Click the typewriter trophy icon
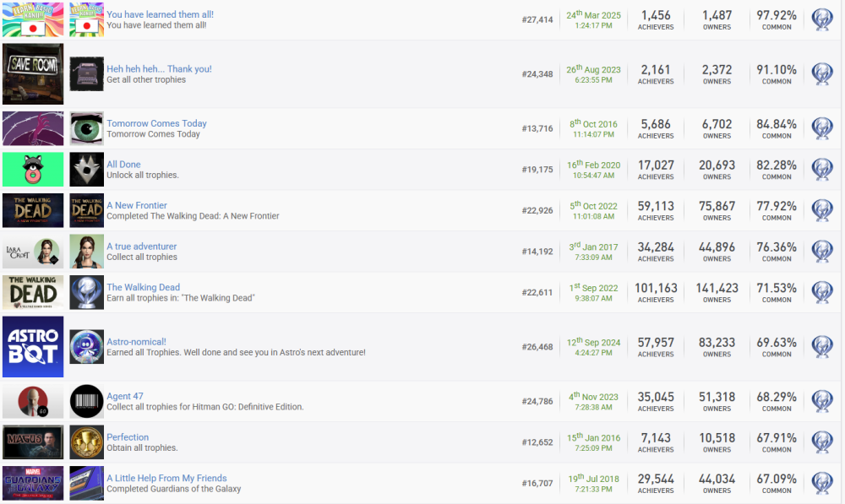 [x=86, y=74]
